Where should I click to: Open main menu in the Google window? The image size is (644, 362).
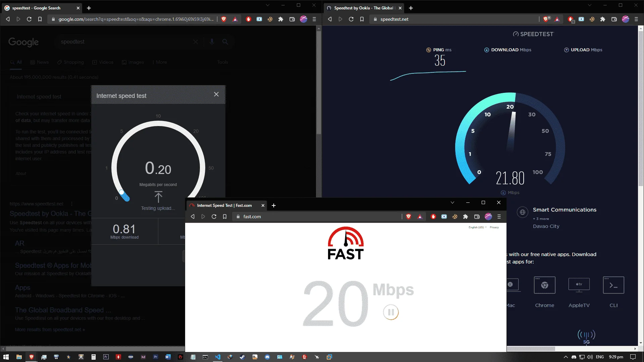coord(314,19)
